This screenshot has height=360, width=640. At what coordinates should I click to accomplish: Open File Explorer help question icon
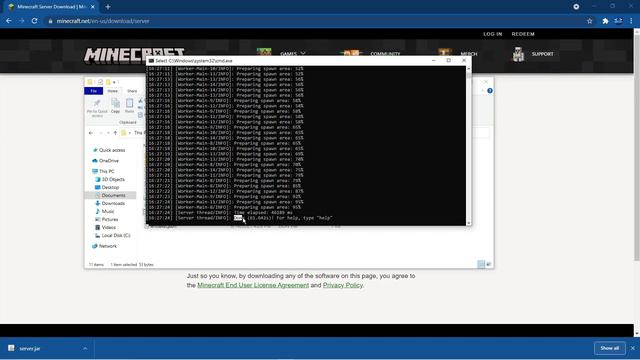490,91
